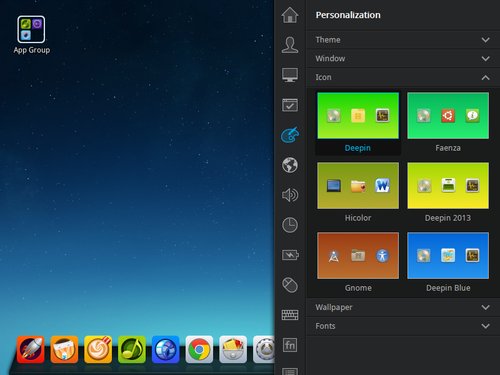Open the fn Shortcuts settings icon

[290, 345]
